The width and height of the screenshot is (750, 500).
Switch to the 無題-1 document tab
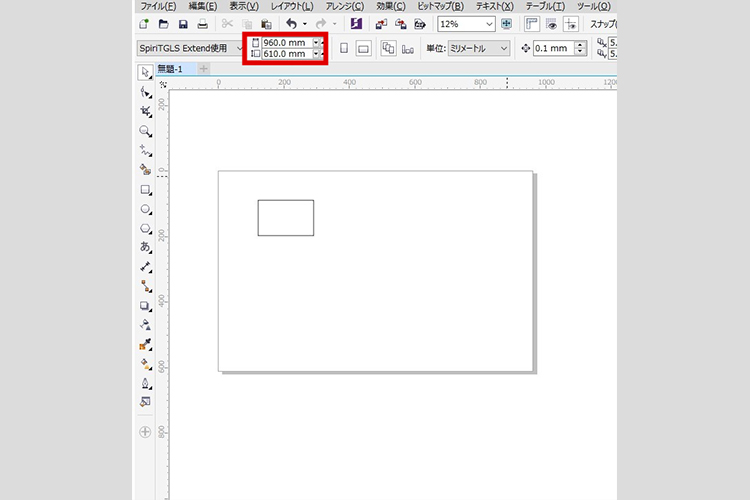coord(175,69)
